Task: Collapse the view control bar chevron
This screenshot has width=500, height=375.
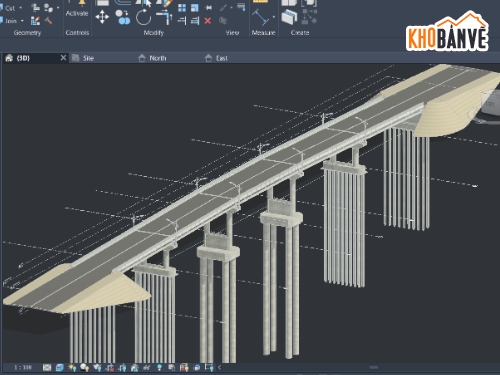Action: 219,367
